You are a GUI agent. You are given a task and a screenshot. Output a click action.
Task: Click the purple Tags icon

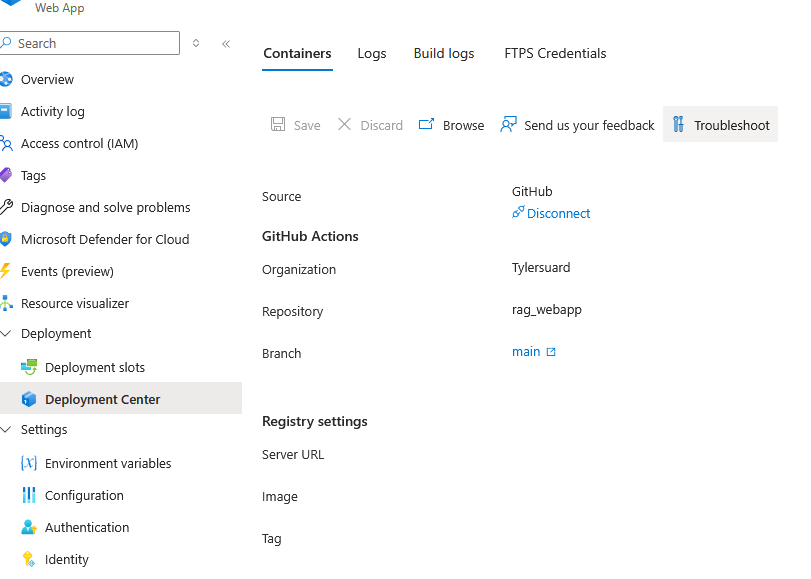(6, 175)
